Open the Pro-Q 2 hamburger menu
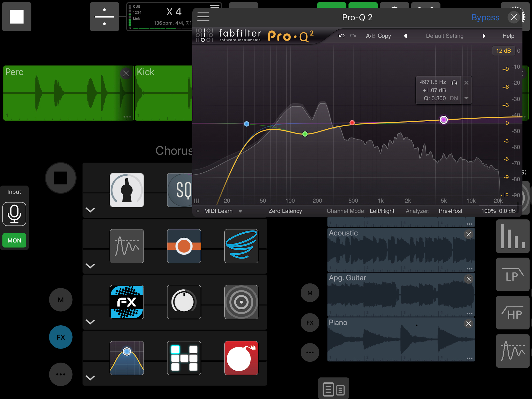532x399 pixels. (x=203, y=17)
